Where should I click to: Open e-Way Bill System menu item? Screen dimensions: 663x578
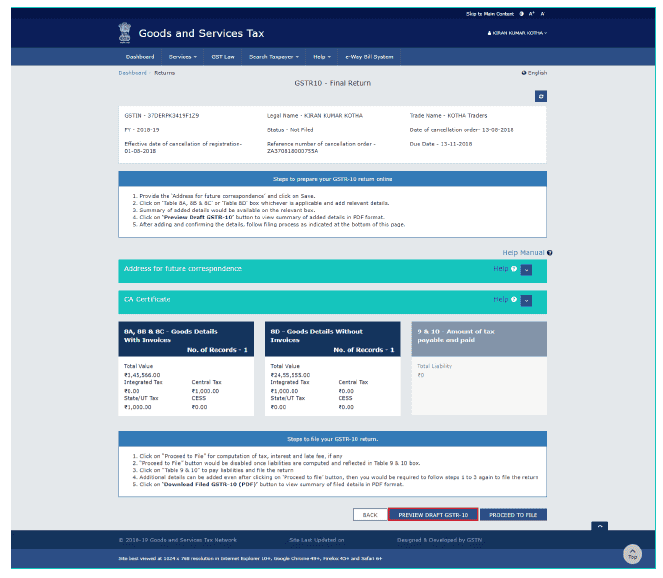[369, 57]
